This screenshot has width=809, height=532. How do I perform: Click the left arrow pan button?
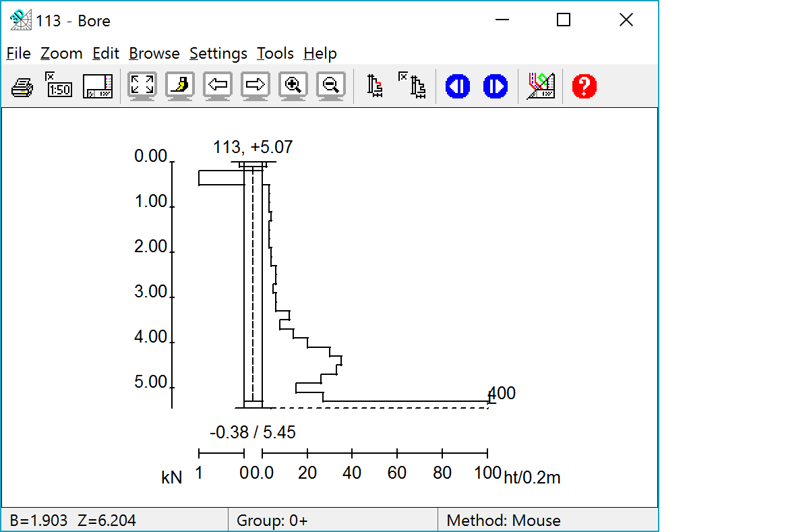[x=217, y=86]
